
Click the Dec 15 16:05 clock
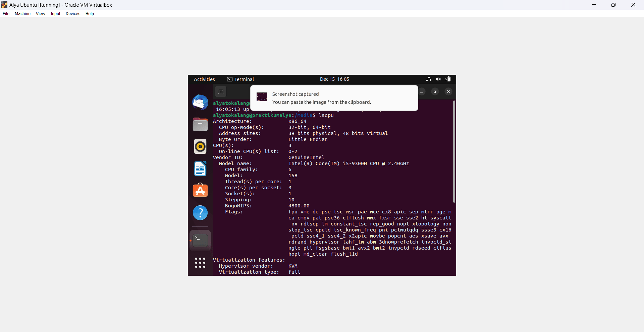pyautogui.click(x=334, y=79)
